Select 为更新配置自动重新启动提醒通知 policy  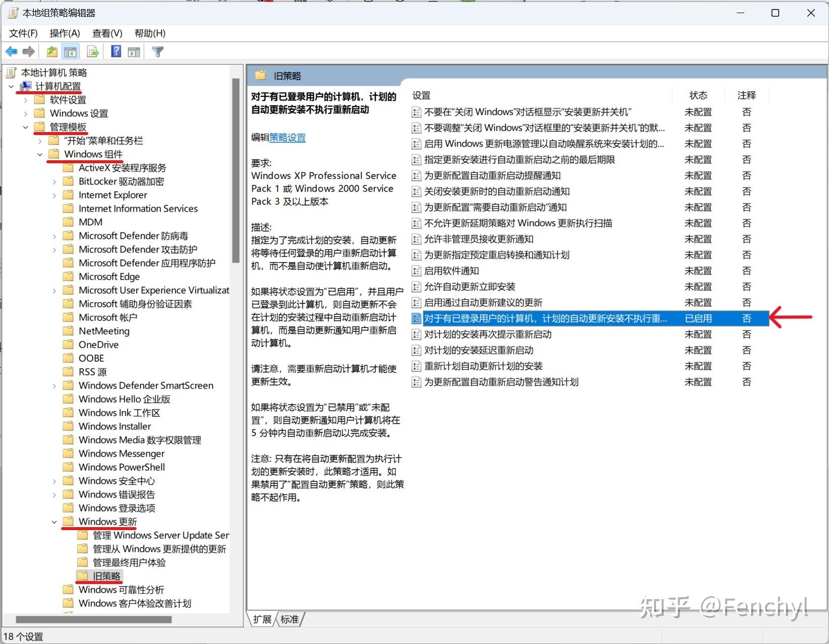[x=492, y=175]
